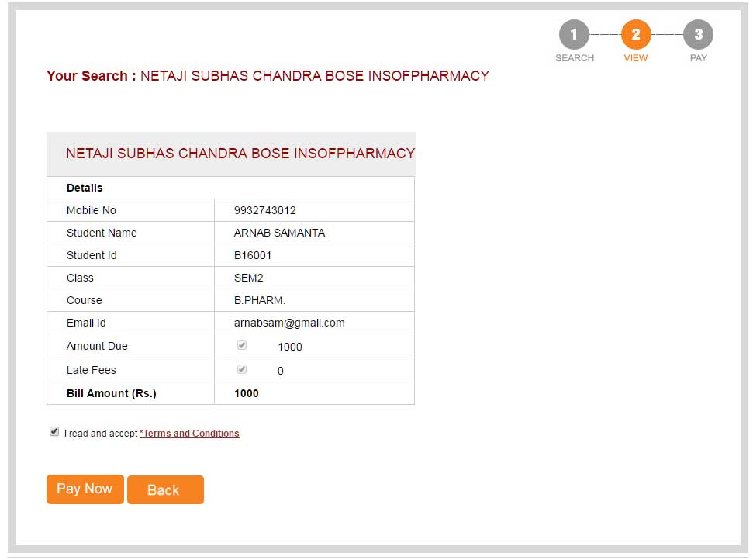Screen dimensions: 753x560
Task: Click the Late Fees label
Action: (92, 370)
